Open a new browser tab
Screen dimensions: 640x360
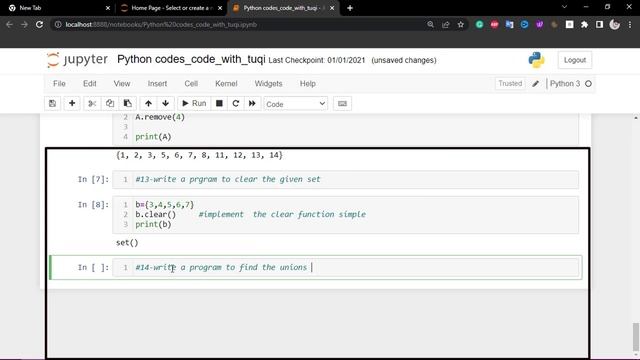pyautogui.click(x=350, y=8)
